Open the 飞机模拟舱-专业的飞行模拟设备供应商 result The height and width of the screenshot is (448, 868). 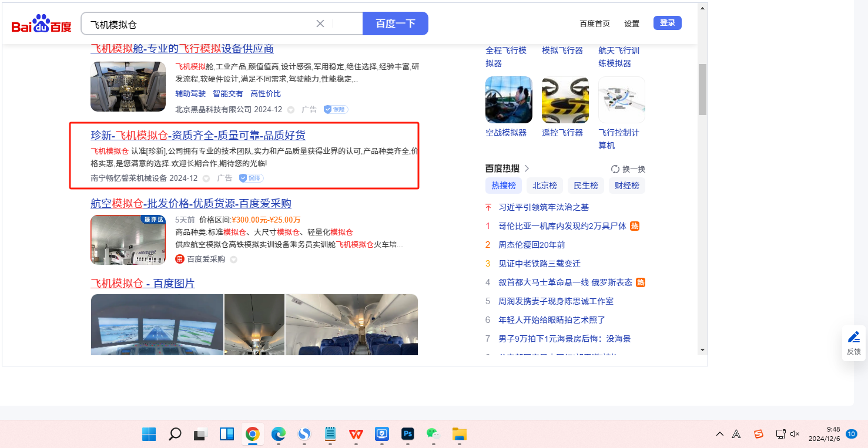point(182,49)
